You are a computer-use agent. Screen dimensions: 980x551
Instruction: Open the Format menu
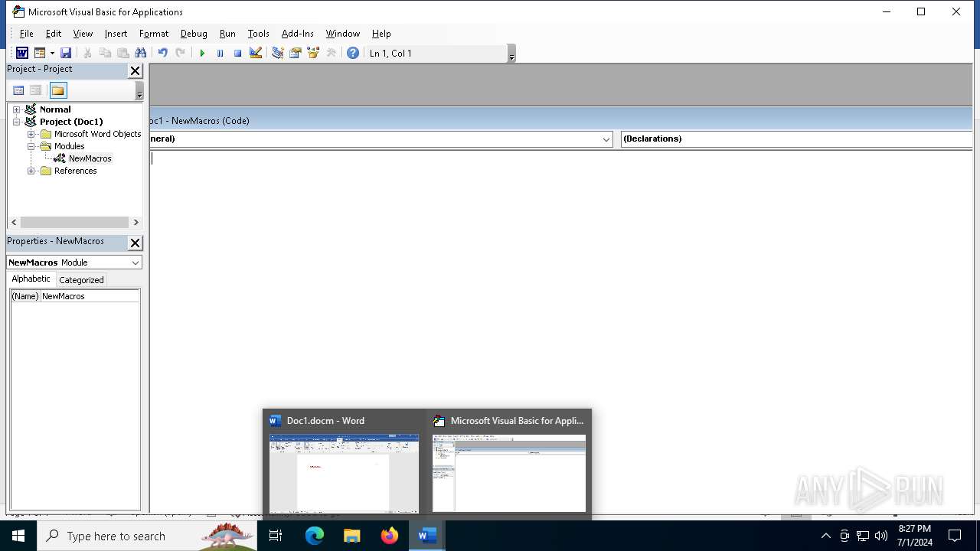(x=154, y=34)
